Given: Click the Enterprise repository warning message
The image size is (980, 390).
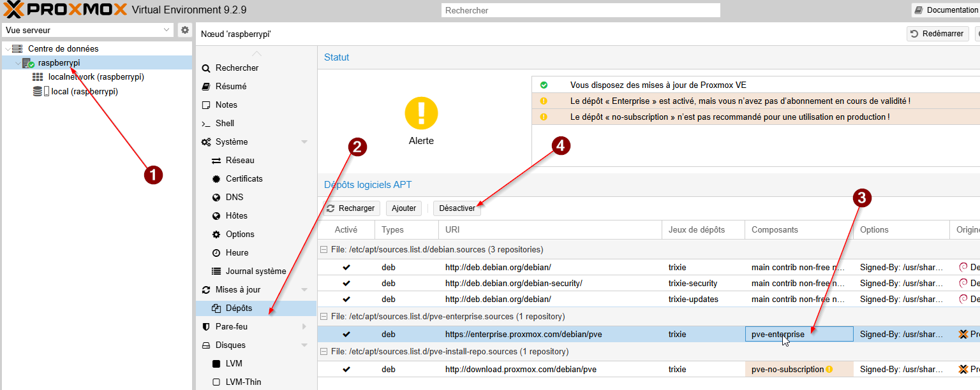Looking at the screenshot, I should tap(740, 101).
